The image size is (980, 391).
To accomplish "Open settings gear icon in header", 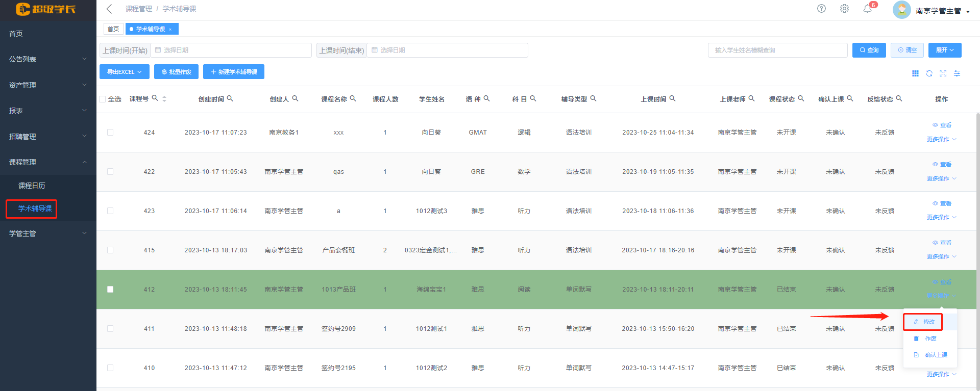I will click(x=844, y=9).
